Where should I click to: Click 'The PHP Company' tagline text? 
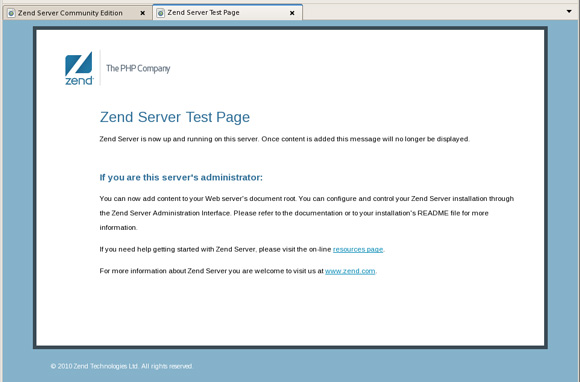[x=138, y=68]
